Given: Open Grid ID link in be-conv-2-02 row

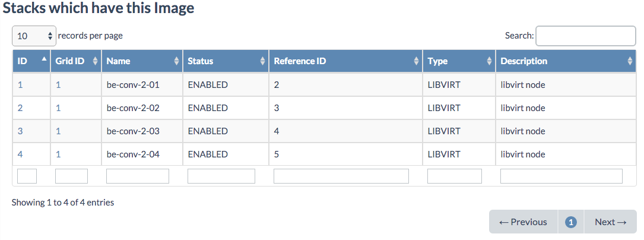Looking at the screenshot, I should coord(58,108).
